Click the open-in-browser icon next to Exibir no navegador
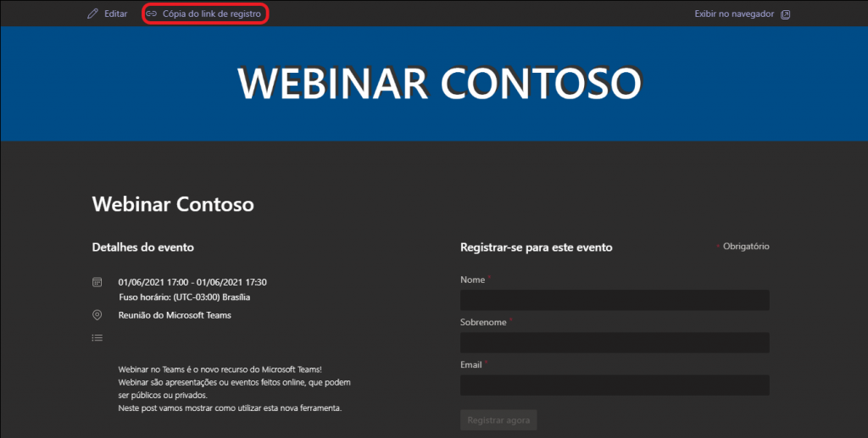This screenshot has height=438, width=868. point(785,14)
